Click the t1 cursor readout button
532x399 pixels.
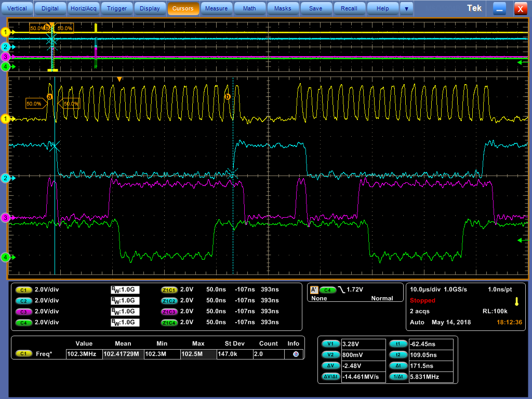[398, 343]
